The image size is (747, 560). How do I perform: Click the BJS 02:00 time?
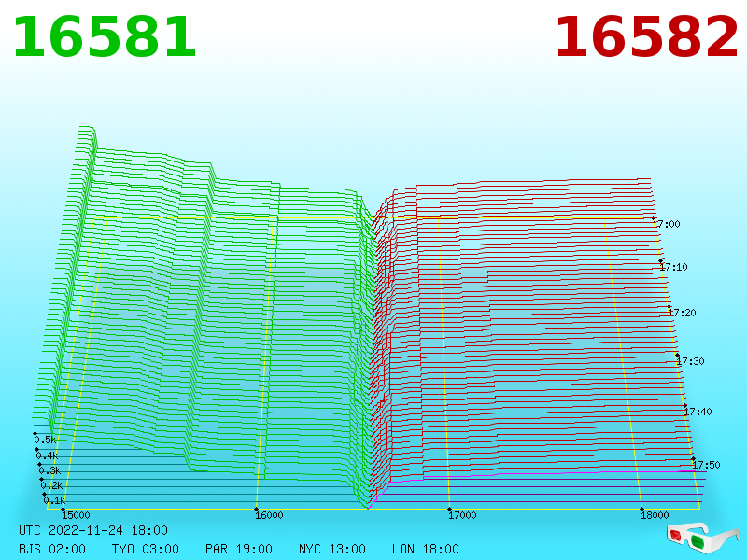(52, 549)
